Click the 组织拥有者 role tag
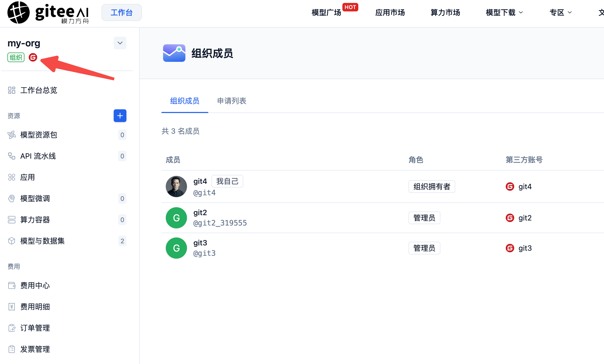This screenshot has width=604, height=364. click(x=432, y=187)
